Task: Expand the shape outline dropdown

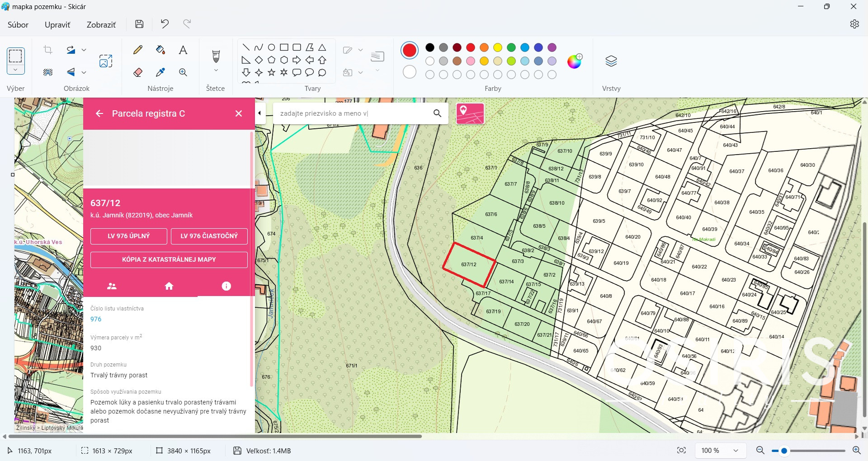Action: (x=360, y=50)
